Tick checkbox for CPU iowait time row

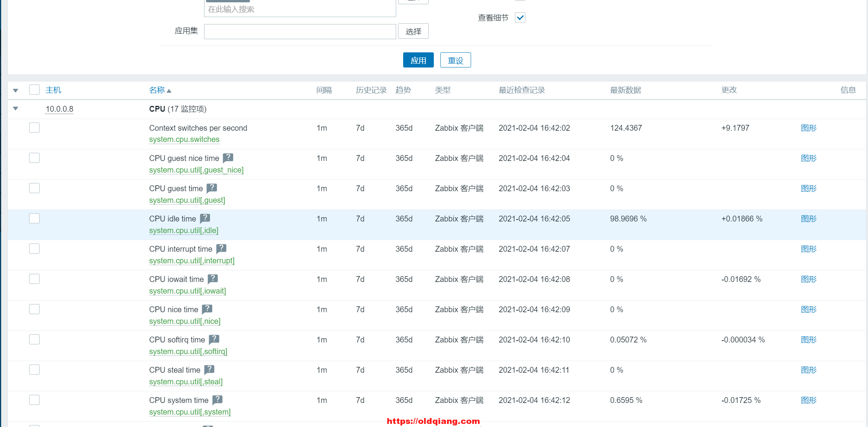[34, 279]
